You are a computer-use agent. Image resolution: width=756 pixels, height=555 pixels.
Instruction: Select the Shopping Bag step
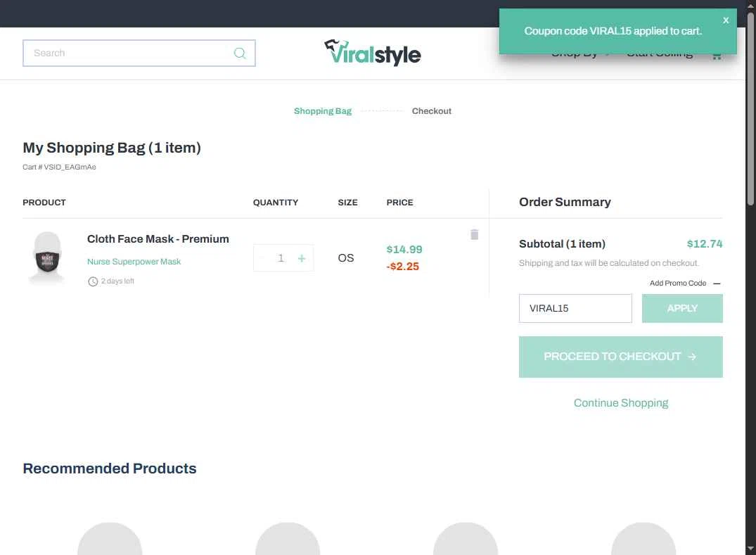click(323, 111)
